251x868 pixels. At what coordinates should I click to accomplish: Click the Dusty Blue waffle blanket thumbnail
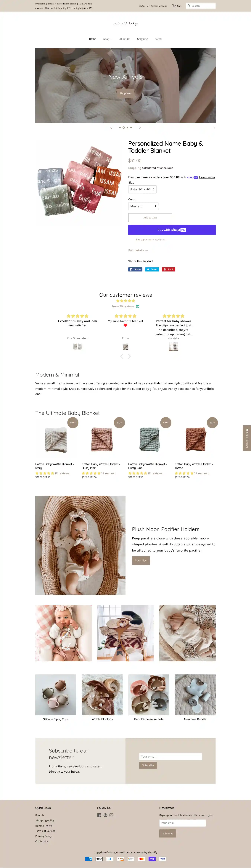[x=149, y=440]
